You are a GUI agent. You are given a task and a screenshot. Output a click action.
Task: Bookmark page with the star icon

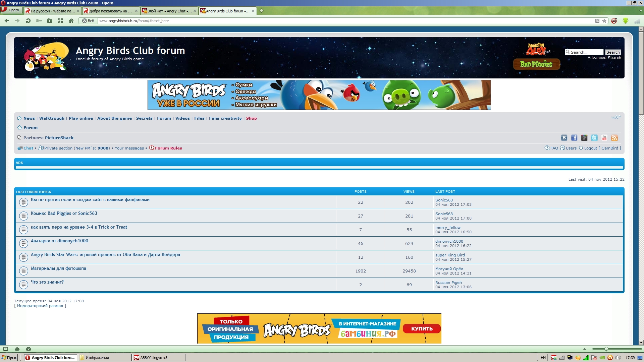click(x=604, y=21)
